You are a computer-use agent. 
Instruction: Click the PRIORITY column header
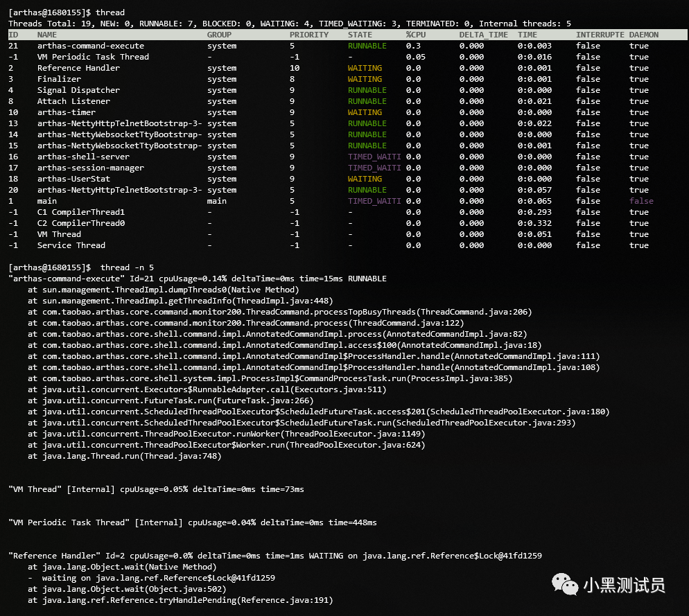(309, 35)
